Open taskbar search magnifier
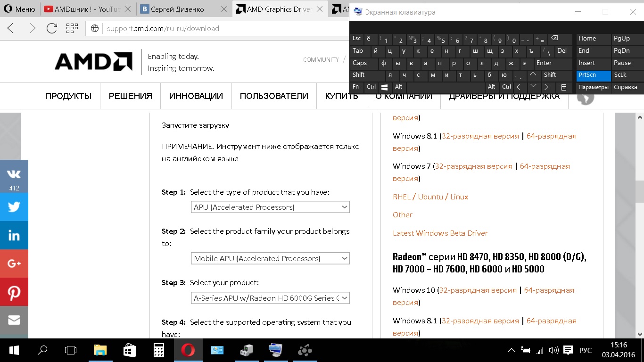The image size is (644, 362). (x=42, y=350)
